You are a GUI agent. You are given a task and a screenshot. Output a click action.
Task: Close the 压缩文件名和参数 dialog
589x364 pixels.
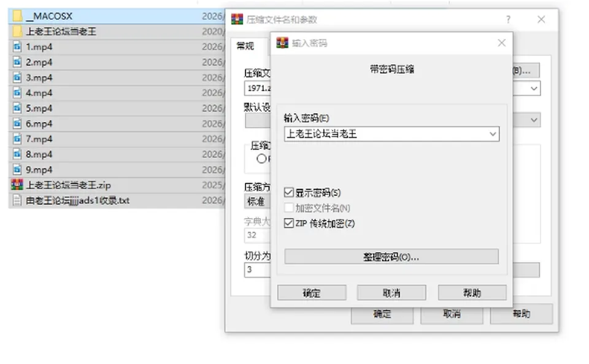tap(541, 20)
